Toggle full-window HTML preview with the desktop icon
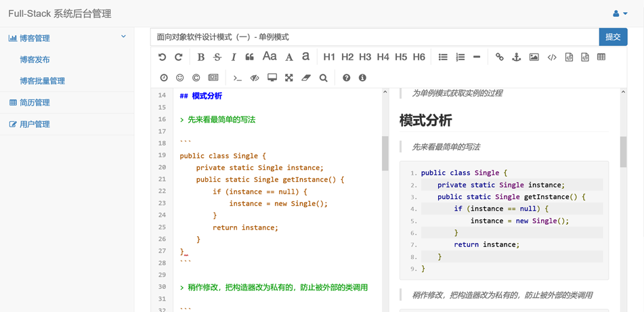Screen dimensions: 644x312 coord(272,77)
